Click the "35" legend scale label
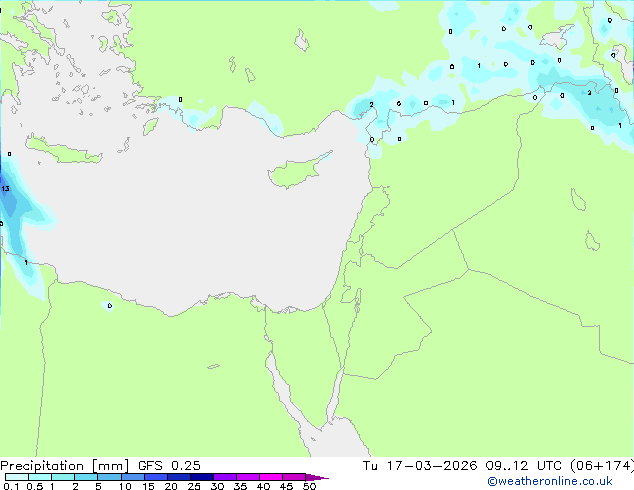This screenshot has width=634, height=490. click(240, 486)
